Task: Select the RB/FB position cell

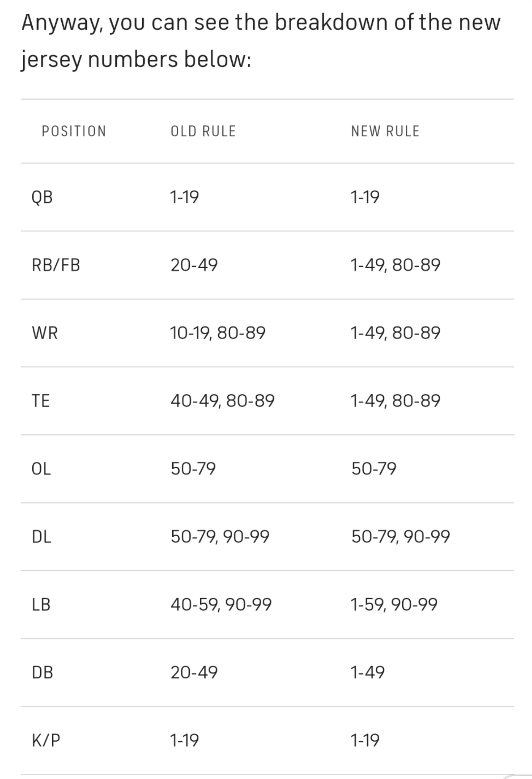Action: 56,265
